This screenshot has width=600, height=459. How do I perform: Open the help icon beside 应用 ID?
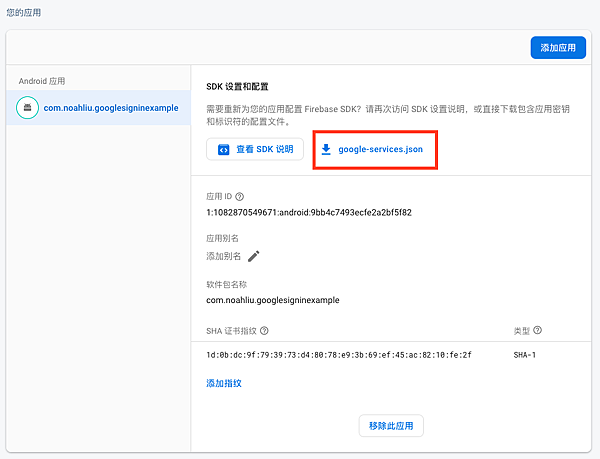[240, 197]
